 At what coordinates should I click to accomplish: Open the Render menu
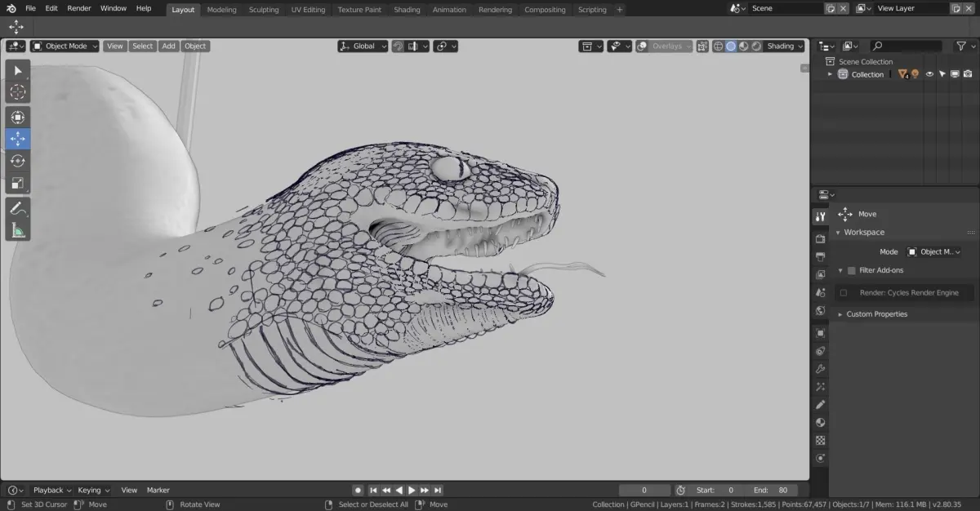coord(79,8)
